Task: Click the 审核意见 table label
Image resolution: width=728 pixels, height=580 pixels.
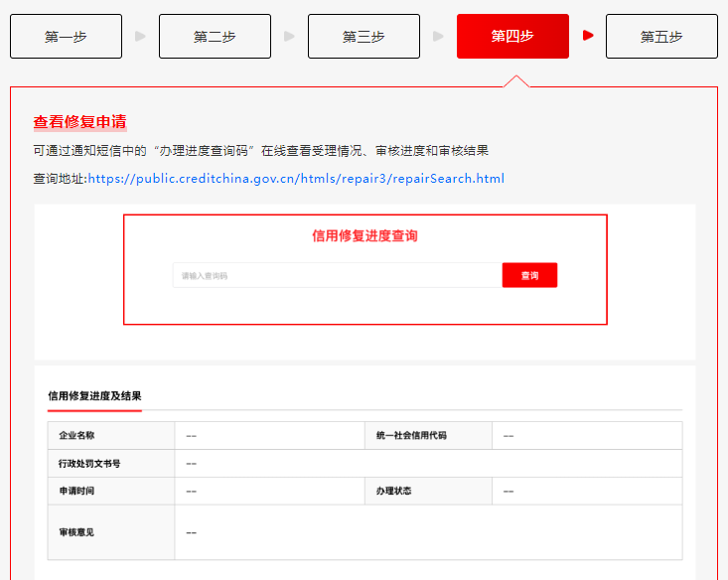Action: click(x=77, y=532)
